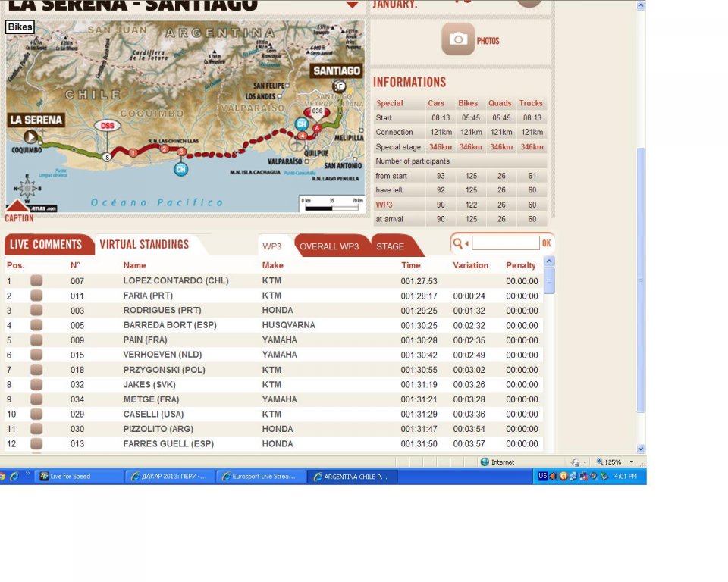Click the page scrollbar down arrow
The width and height of the screenshot is (728, 582).
641,449
